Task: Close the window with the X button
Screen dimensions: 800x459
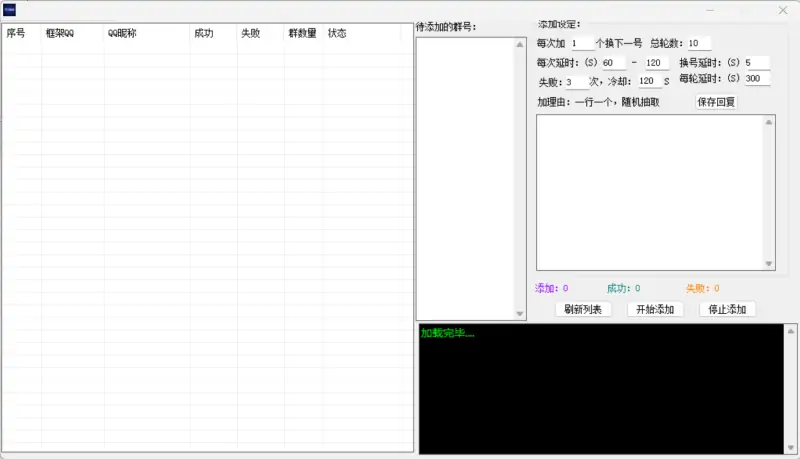Action: (x=783, y=10)
